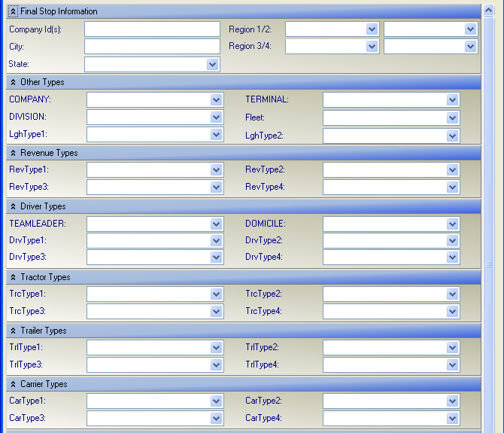Open the Fleet dropdown
Viewport: 504px width, 433px height.
[452, 117]
